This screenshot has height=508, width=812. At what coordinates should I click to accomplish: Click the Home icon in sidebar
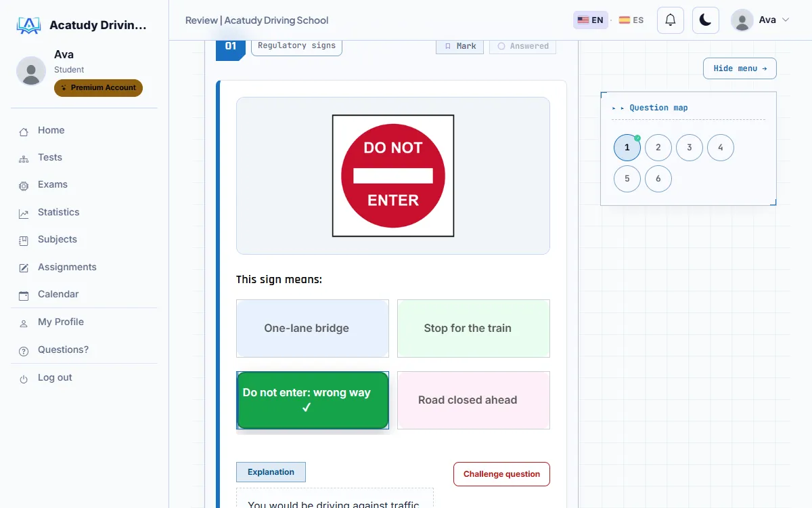pyautogui.click(x=24, y=131)
